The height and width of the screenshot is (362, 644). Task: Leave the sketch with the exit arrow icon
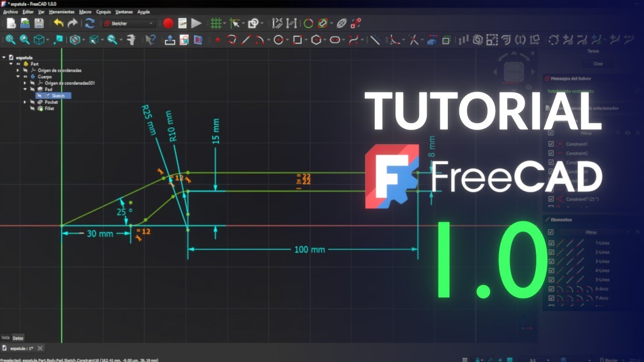[x=170, y=39]
